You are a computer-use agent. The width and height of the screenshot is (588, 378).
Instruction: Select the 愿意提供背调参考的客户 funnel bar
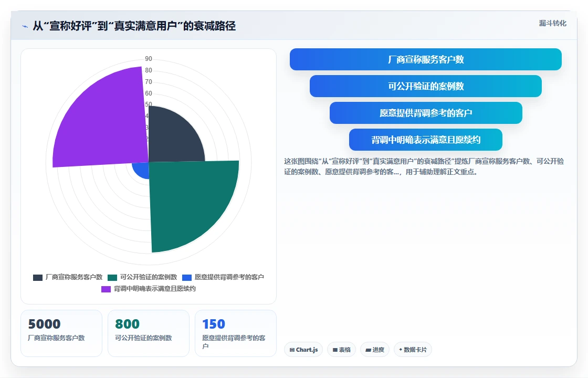pos(426,113)
